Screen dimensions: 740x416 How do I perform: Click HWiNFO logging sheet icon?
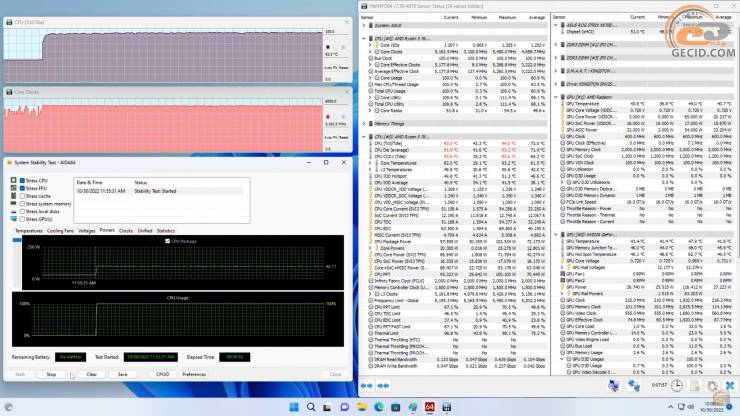(695, 386)
